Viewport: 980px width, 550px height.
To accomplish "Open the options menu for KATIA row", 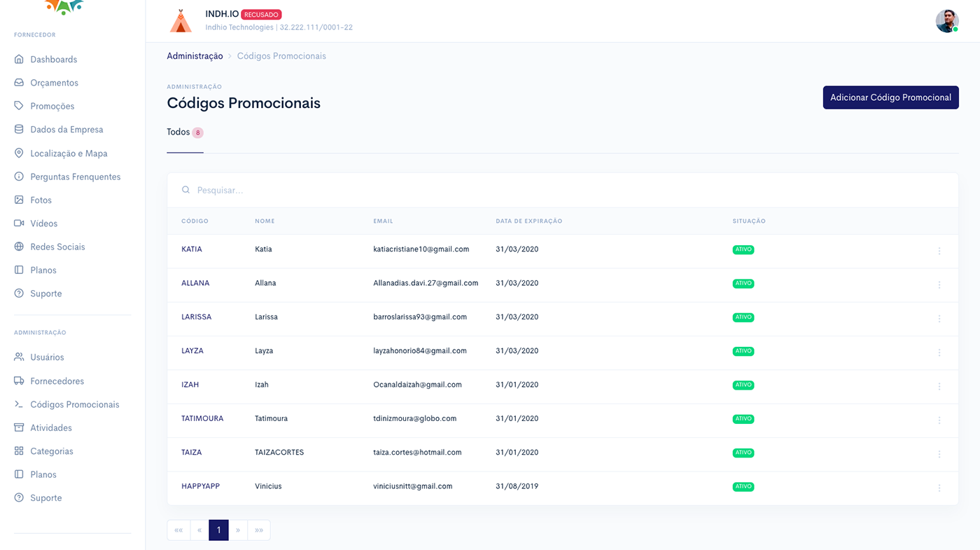I will (x=939, y=251).
